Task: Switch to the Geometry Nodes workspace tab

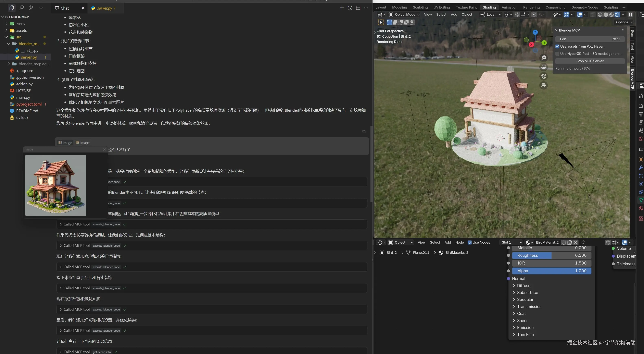Action: 584,7
